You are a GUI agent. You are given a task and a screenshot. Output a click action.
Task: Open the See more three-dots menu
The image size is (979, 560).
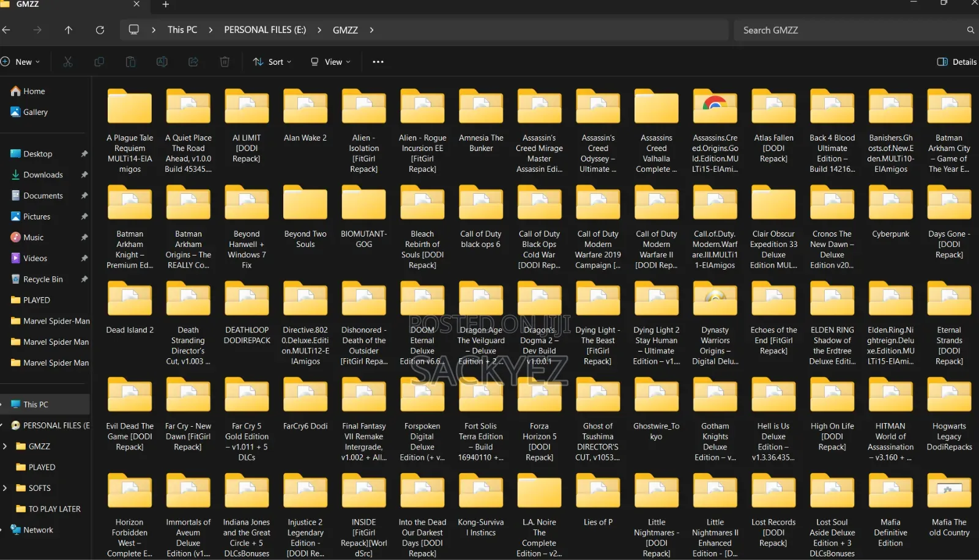click(378, 62)
